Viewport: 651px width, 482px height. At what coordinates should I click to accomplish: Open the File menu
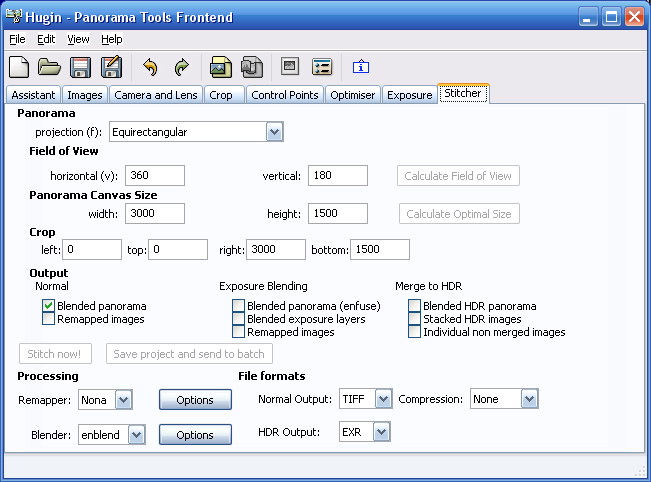(x=17, y=39)
